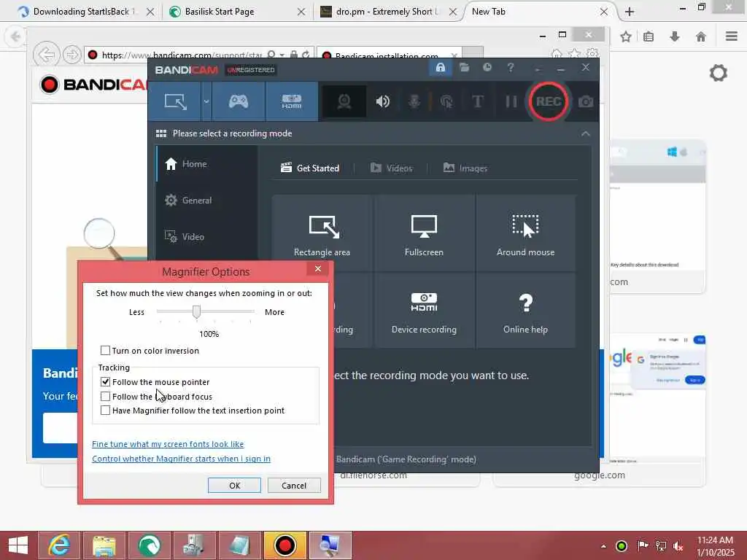Click the muted volume tray icon
The width and height of the screenshot is (747, 560).
pos(678,546)
